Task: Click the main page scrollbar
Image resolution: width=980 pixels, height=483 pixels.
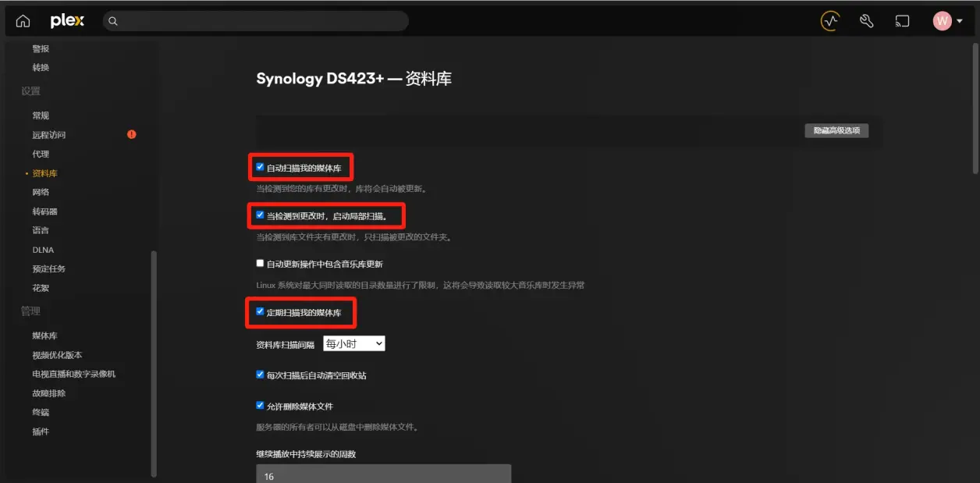Action: (975, 109)
